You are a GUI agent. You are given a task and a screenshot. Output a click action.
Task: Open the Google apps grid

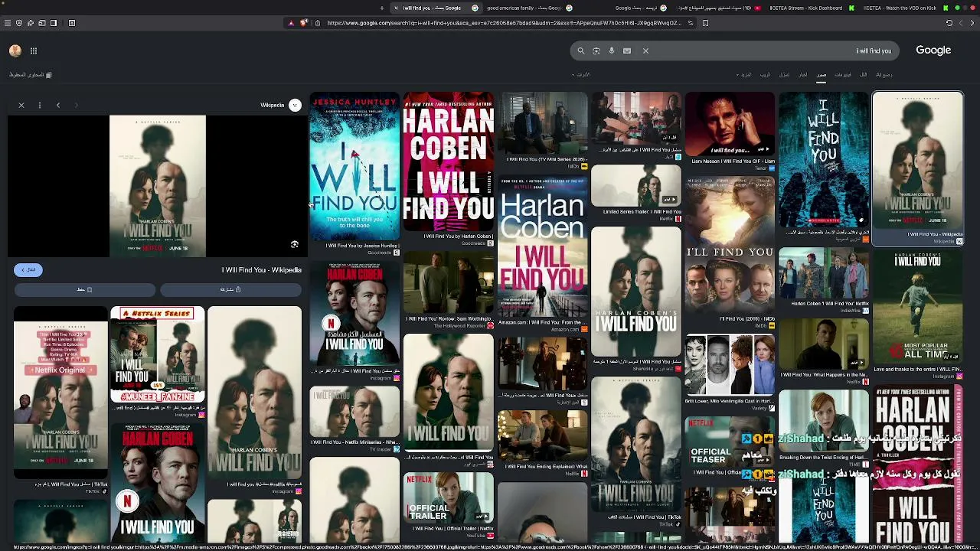34,51
